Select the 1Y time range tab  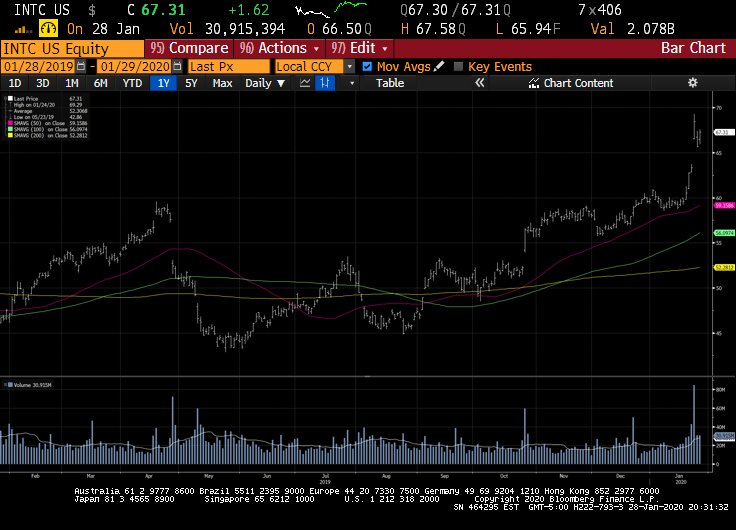pos(163,83)
